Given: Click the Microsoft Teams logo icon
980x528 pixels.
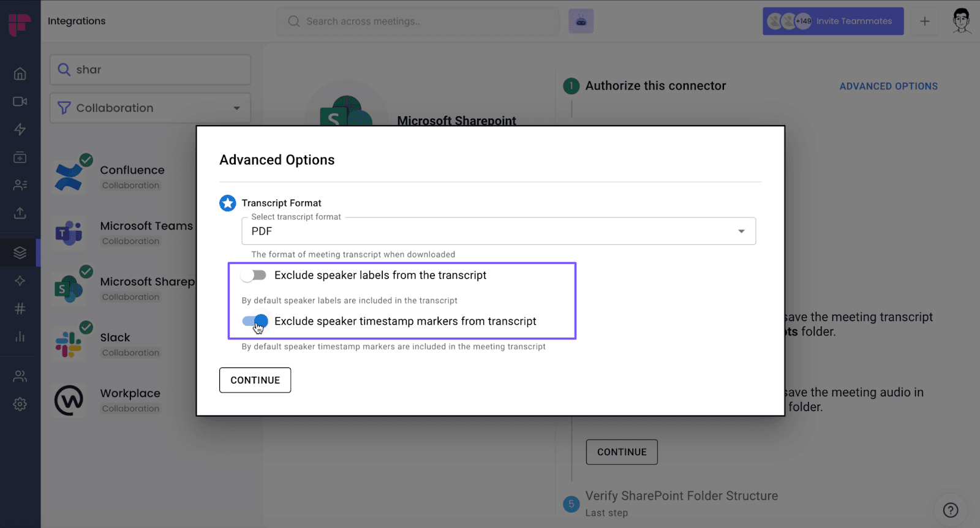Looking at the screenshot, I should 69,233.
